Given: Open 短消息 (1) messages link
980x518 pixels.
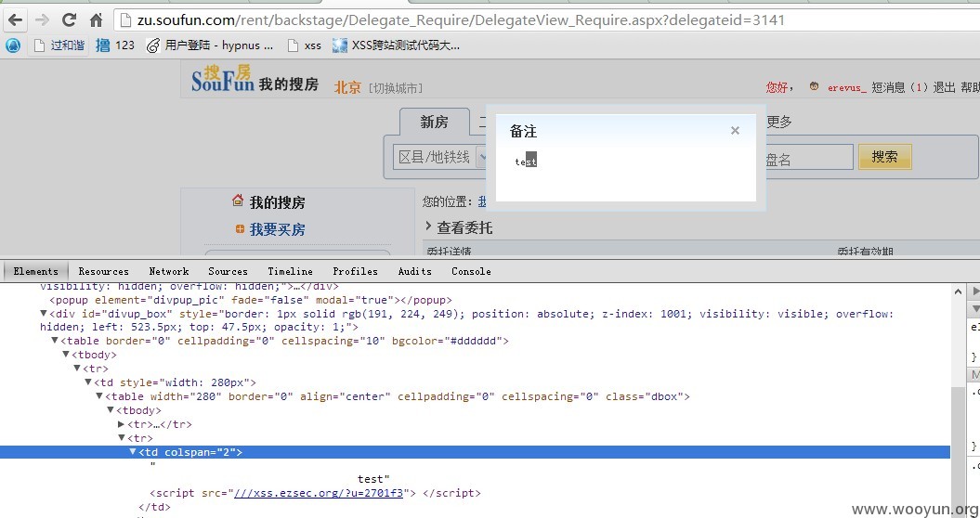Looking at the screenshot, I should coord(901,87).
